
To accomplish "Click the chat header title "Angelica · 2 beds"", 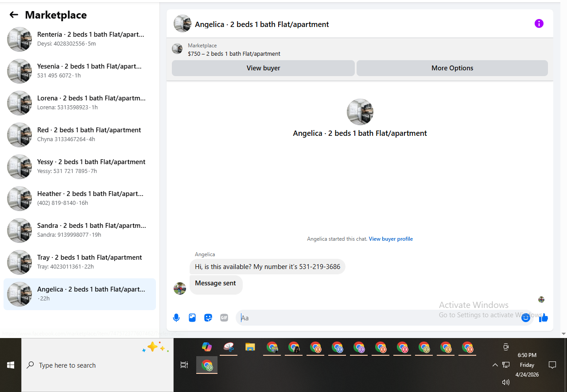I will coord(262,24).
